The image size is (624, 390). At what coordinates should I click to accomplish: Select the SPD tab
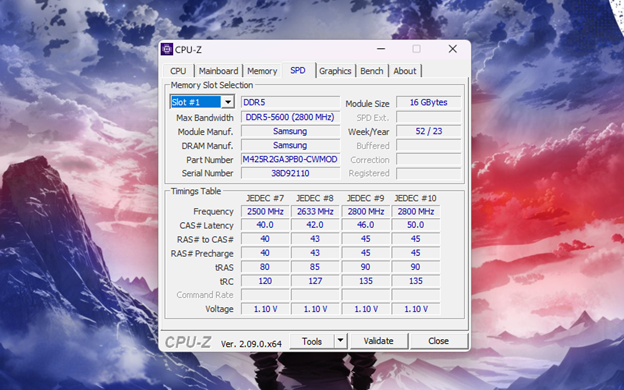coord(298,70)
